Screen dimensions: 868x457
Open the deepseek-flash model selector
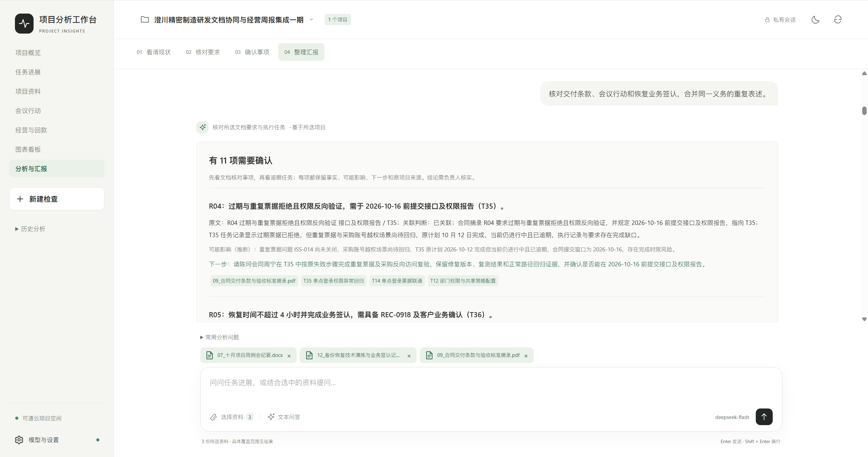(732, 417)
